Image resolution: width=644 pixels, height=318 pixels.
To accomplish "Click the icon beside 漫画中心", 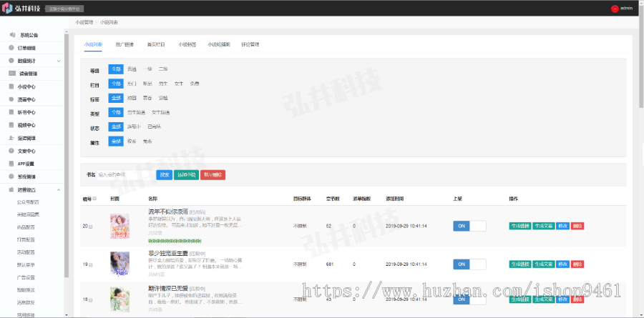I will (x=11, y=99).
